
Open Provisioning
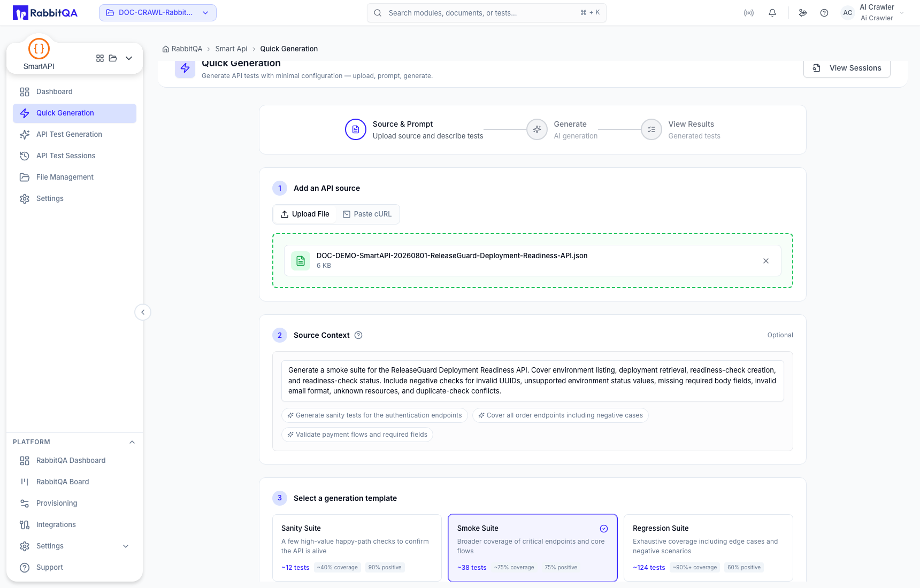(x=74, y=504)
